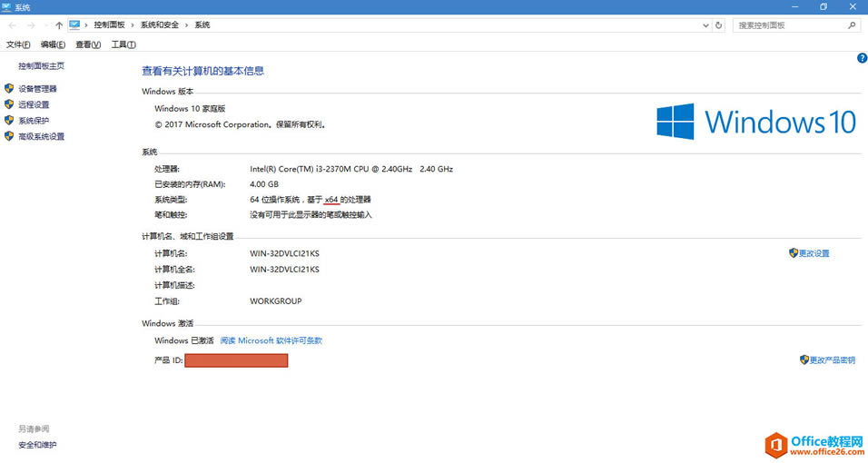Click shield icon beside 高级系统设置
Screen dimensions: 868x463
[x=9, y=136]
